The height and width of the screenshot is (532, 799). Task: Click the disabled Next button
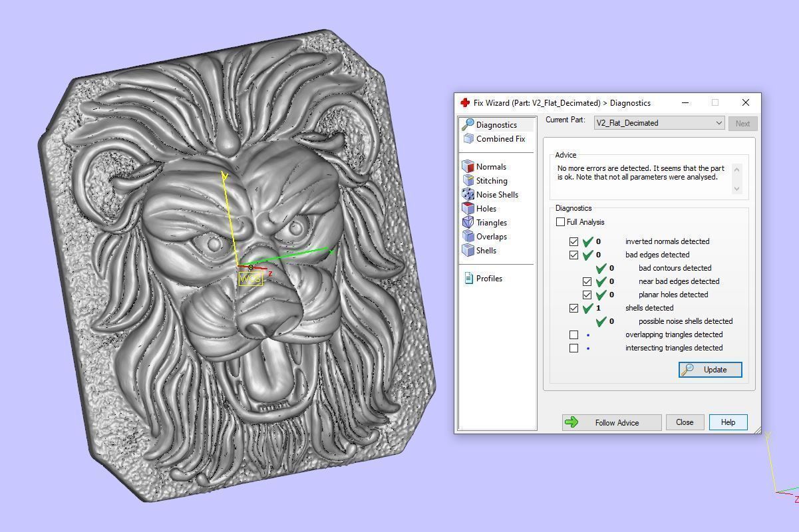[742, 123]
